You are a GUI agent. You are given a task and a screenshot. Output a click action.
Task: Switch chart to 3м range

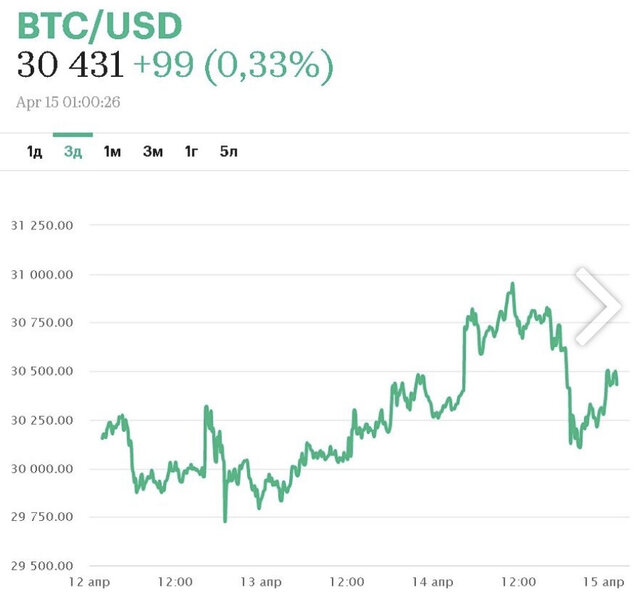[152, 152]
